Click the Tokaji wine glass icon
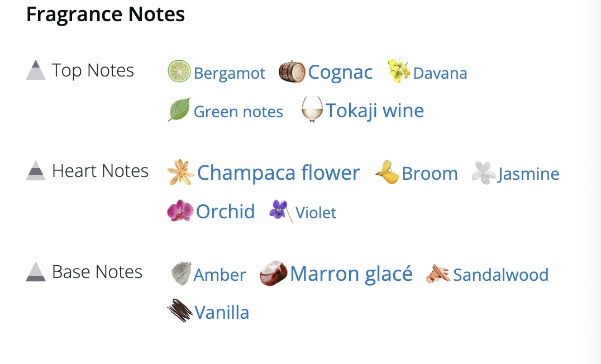The image size is (601, 364). tap(312, 109)
